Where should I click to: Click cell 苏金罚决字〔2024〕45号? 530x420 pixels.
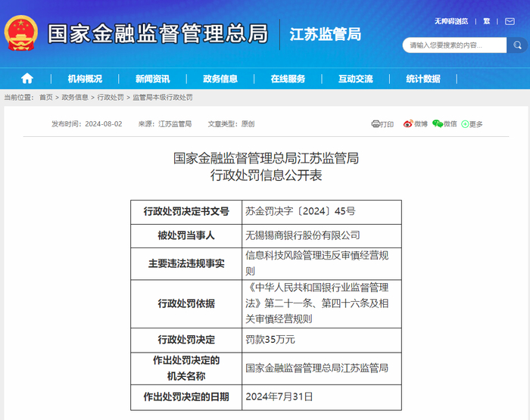point(322,212)
